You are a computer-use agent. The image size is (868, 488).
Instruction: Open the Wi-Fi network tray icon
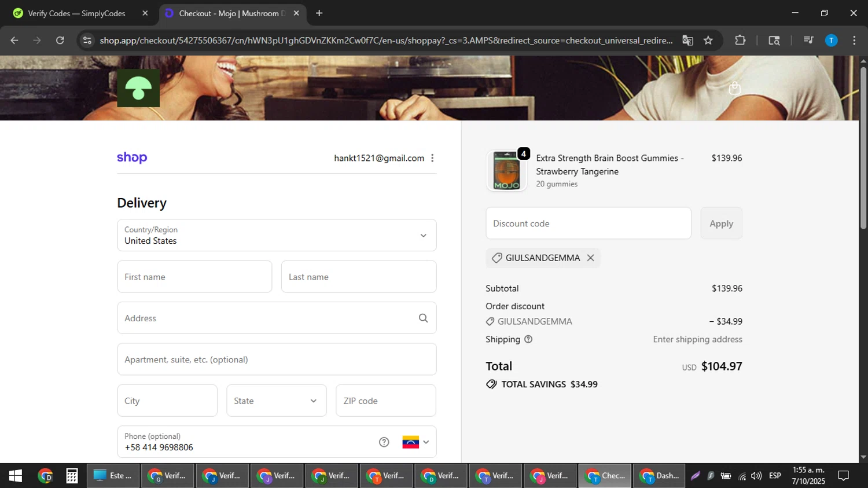coord(742,476)
